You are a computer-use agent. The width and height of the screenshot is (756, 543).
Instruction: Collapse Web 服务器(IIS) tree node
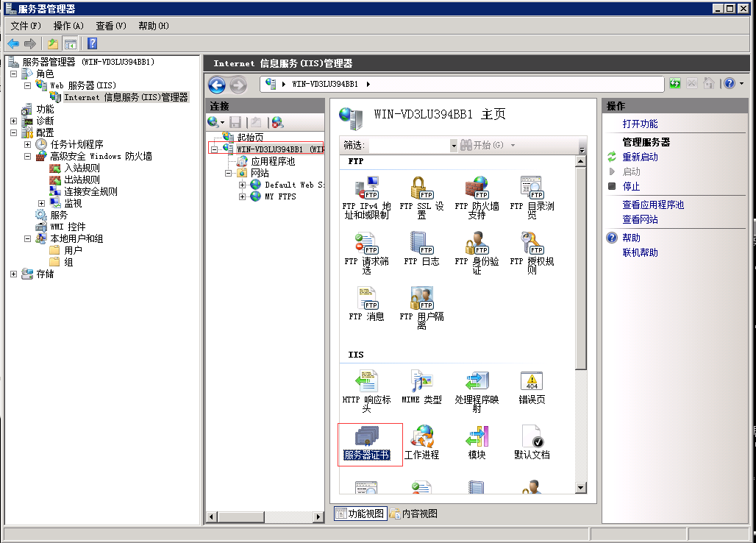click(x=27, y=85)
